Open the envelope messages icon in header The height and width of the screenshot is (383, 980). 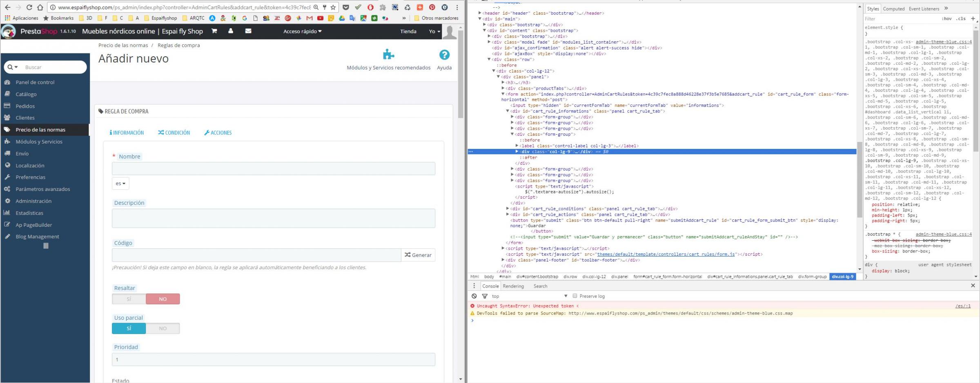(x=248, y=31)
